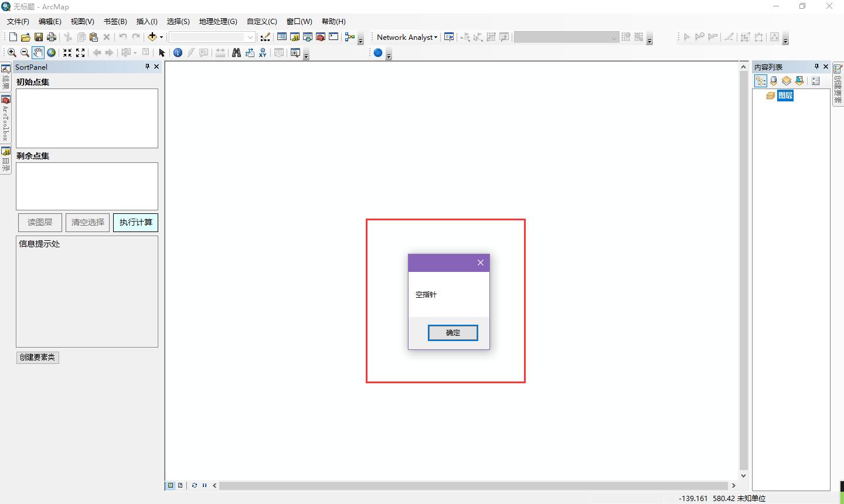The height and width of the screenshot is (504, 844).
Task: Open the Catalog window icon
Action: click(x=295, y=37)
